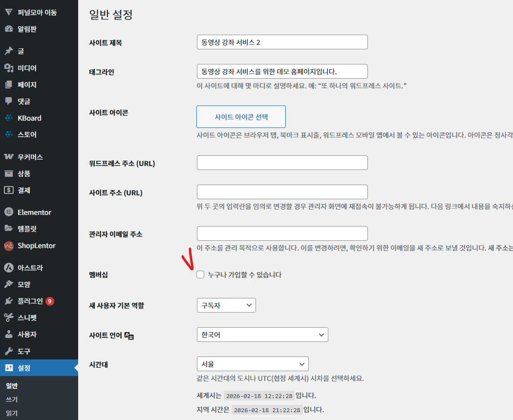The width and height of the screenshot is (513, 420).
Task: Click the 퍼널모아 이동 funnel icon
Action: point(9,12)
